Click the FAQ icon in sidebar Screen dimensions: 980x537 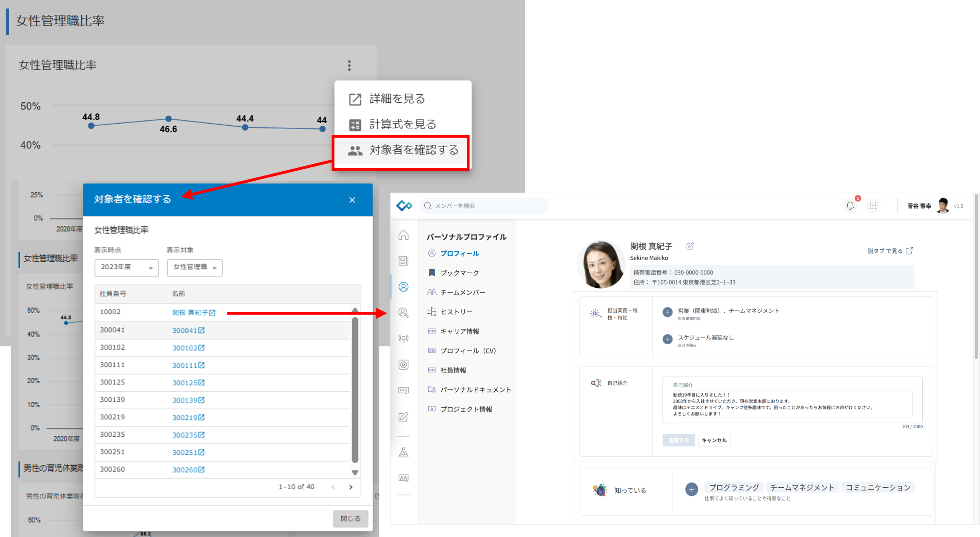point(403,390)
